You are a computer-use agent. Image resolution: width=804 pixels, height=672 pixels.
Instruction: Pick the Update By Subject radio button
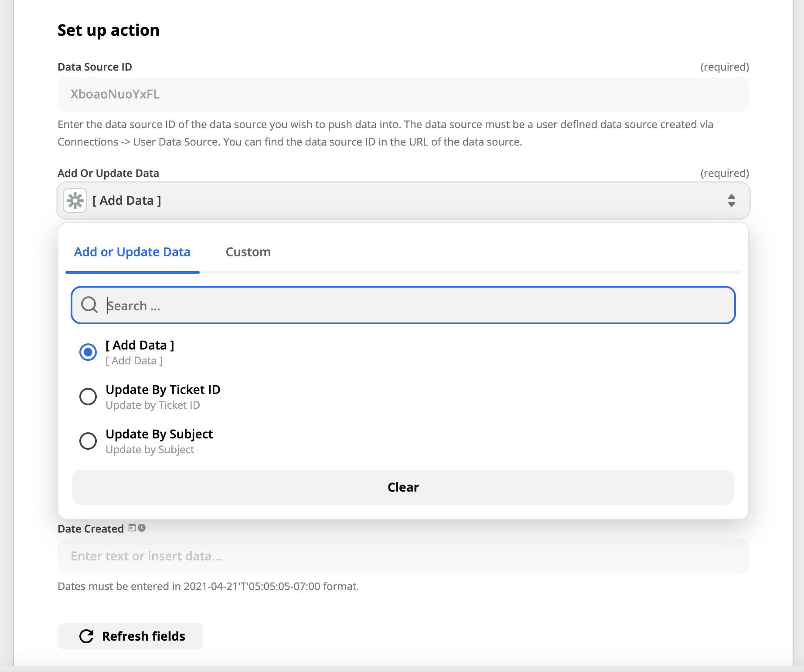(88, 441)
